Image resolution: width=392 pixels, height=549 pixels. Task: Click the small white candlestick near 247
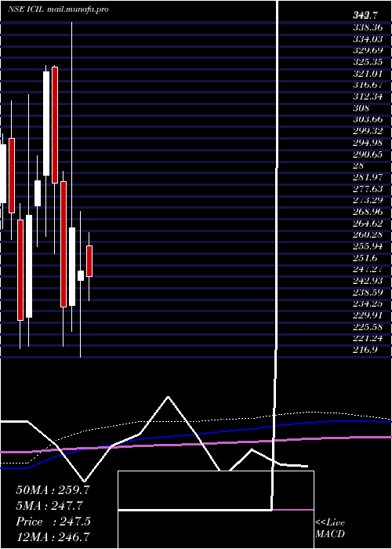[81, 275]
